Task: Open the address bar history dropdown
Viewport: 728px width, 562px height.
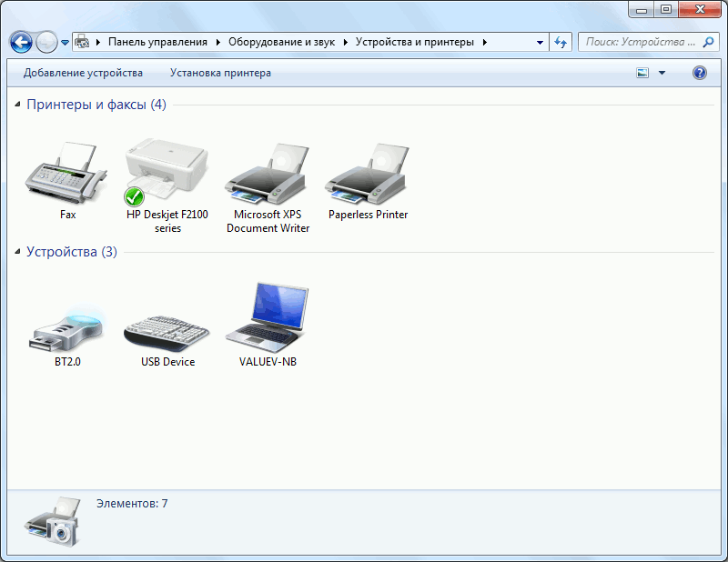Action: point(540,42)
